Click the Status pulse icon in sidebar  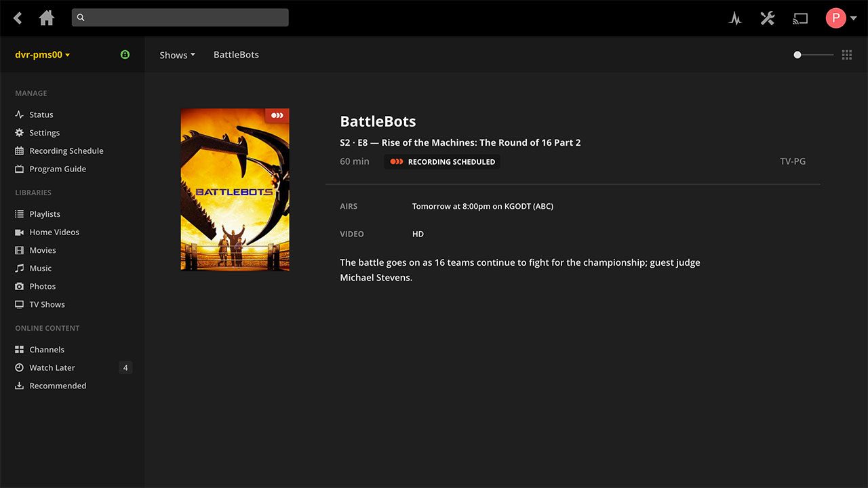[20, 115]
